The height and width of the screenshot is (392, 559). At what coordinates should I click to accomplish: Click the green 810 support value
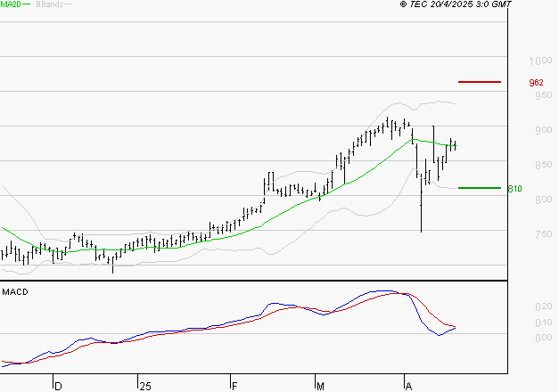coord(514,189)
